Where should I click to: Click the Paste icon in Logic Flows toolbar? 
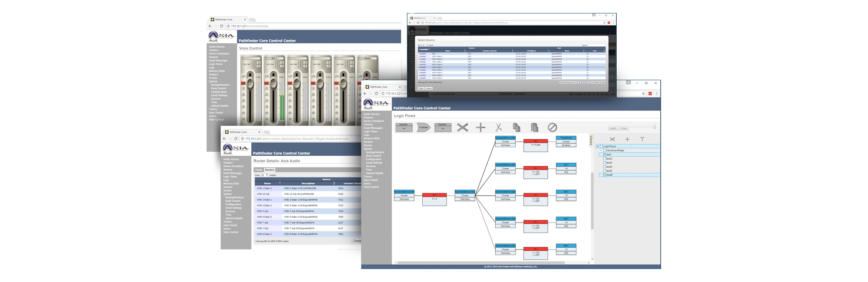click(534, 127)
